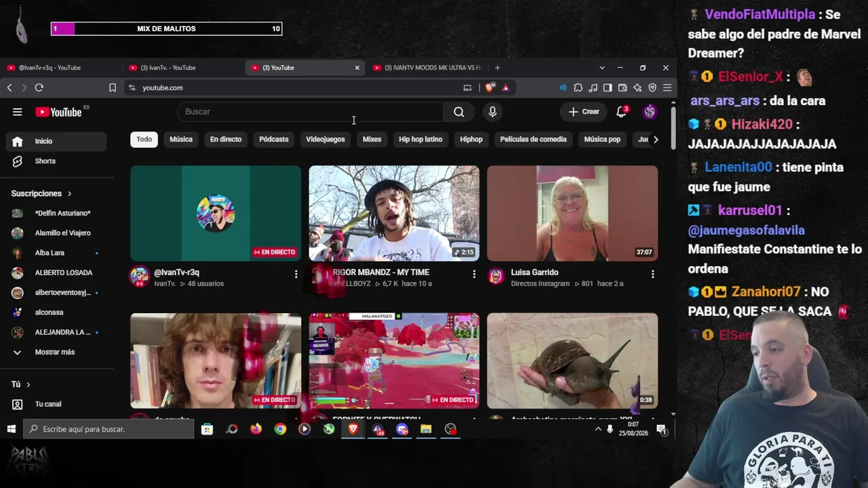Open File Explorer from the taskbar
The height and width of the screenshot is (488, 868).
pyautogui.click(x=426, y=429)
